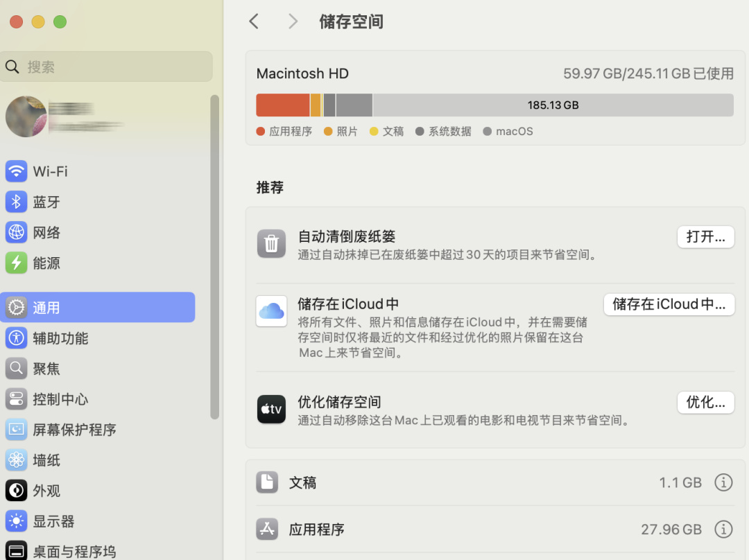749x560 pixels.
Task: Open Energy (能源) settings icon
Action: (16, 263)
